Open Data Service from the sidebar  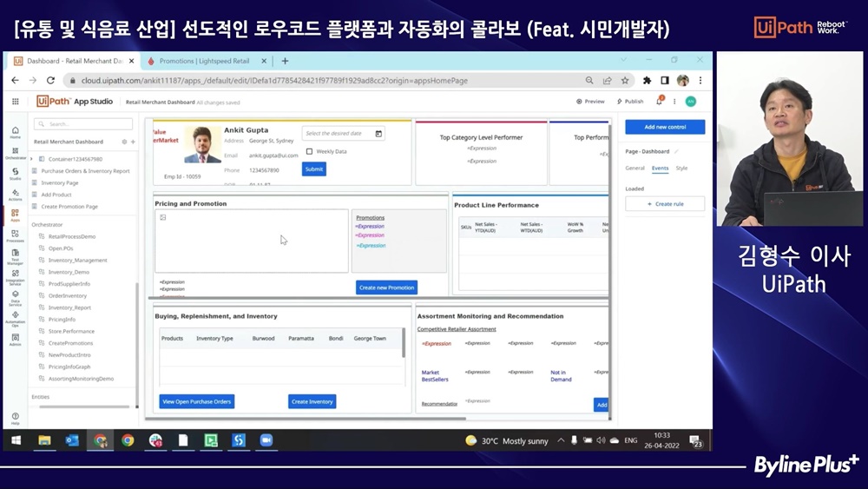(x=16, y=298)
